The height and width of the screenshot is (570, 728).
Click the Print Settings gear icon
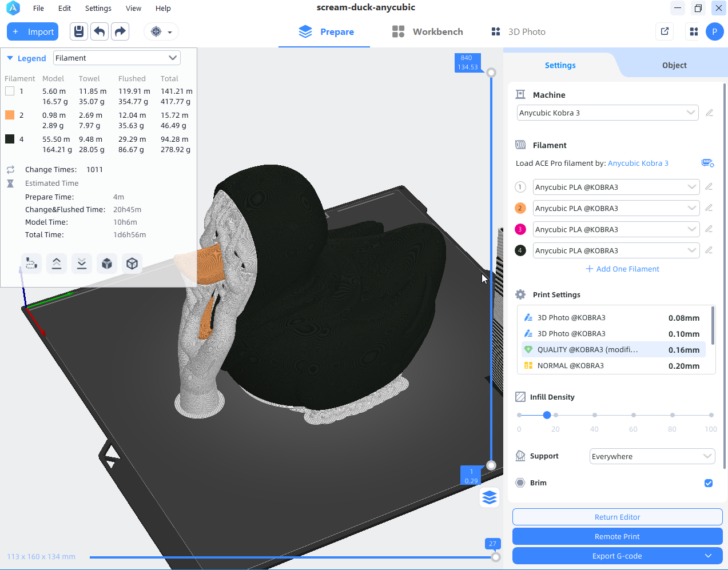tap(520, 295)
